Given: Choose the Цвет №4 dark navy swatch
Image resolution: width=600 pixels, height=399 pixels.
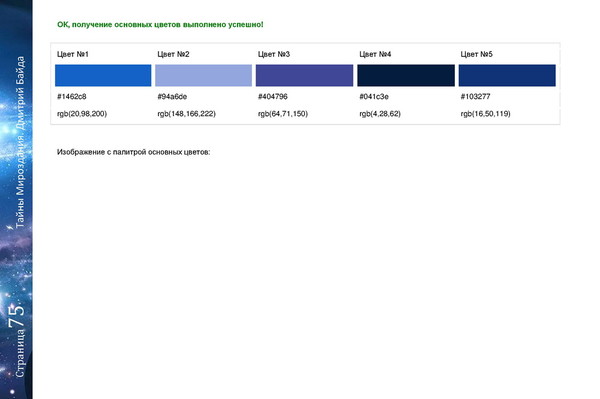Looking at the screenshot, I should coord(406,75).
